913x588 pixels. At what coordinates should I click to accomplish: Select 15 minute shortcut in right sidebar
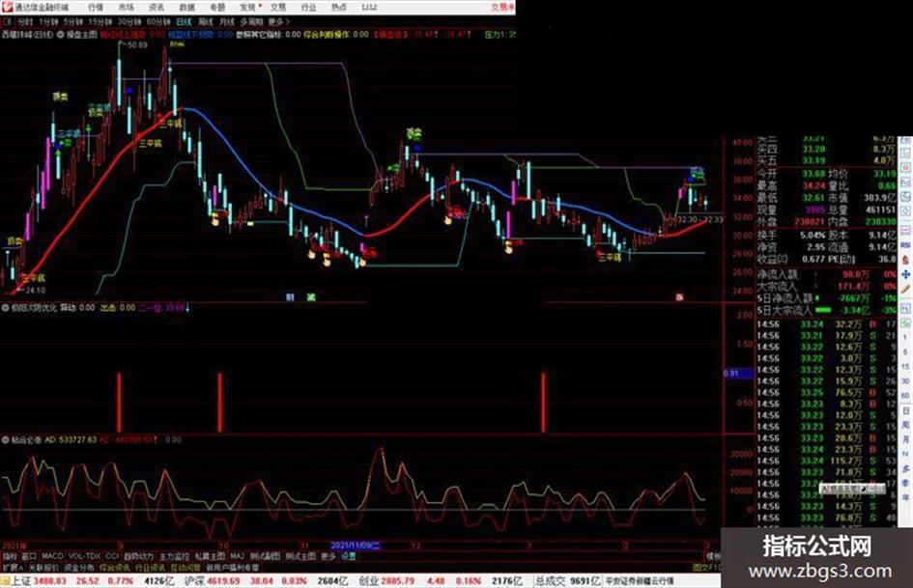(905, 367)
